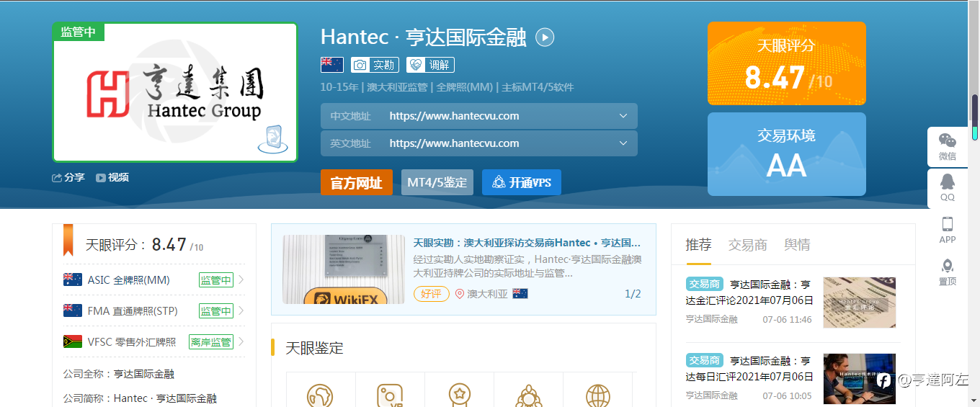Viewport: 980px width, 407px height.
Task: Click the 07-06 11:46 timestamp
Action: [787, 319]
